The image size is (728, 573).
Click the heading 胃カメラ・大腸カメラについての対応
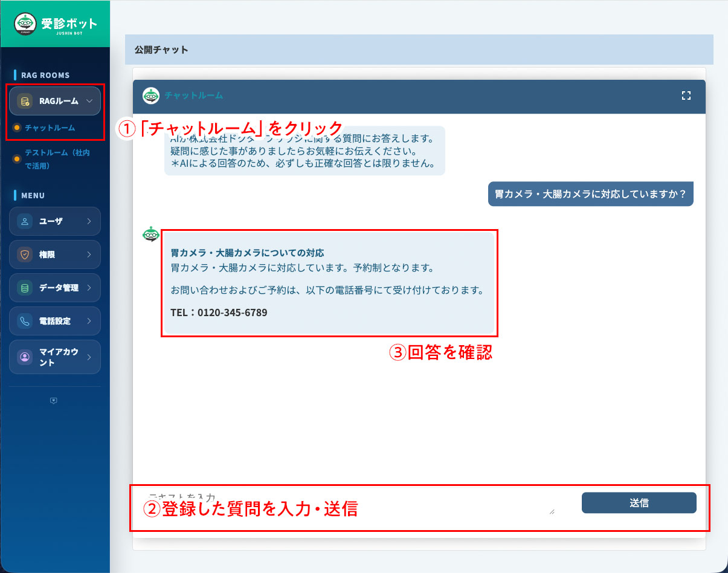click(248, 253)
